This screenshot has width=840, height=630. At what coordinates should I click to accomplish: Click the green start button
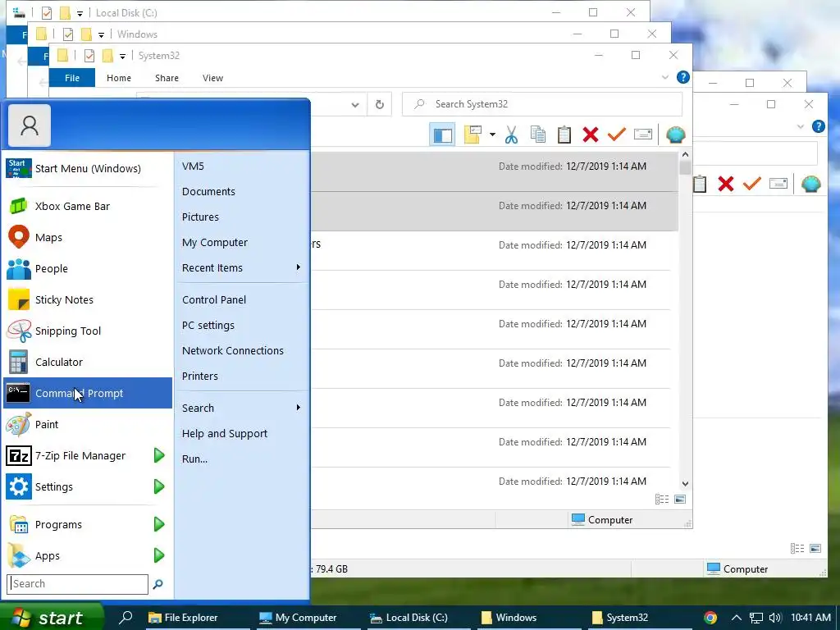point(52,617)
